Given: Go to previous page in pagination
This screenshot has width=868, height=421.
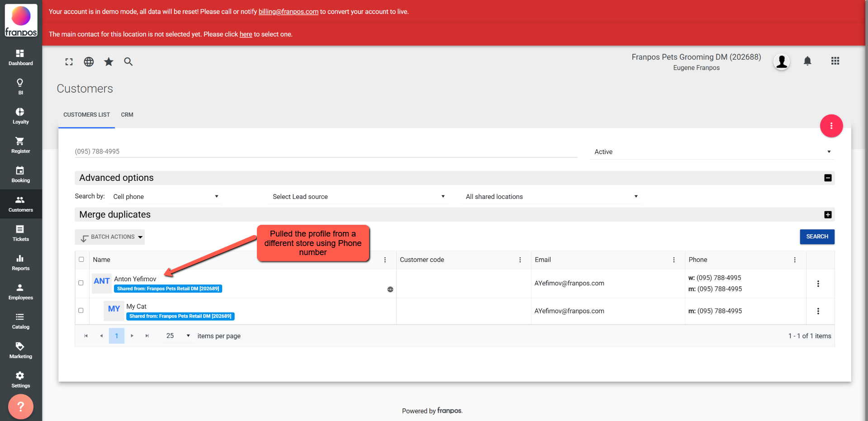Looking at the screenshot, I should coord(101,336).
